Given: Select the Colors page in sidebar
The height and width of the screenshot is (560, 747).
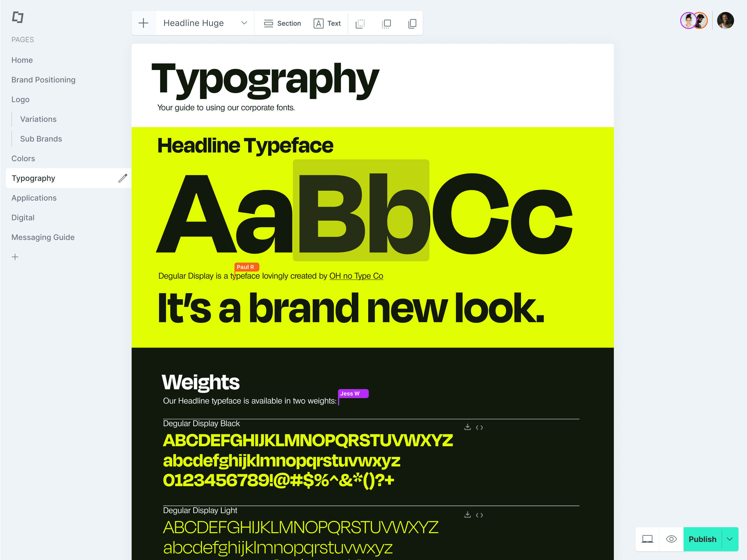Looking at the screenshot, I should (x=24, y=158).
